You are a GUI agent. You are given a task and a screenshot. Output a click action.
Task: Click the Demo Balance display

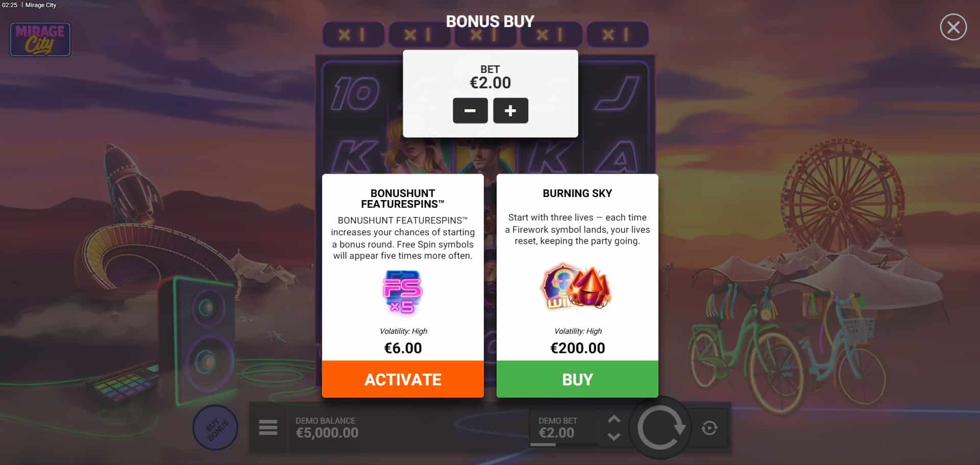pyautogui.click(x=327, y=428)
